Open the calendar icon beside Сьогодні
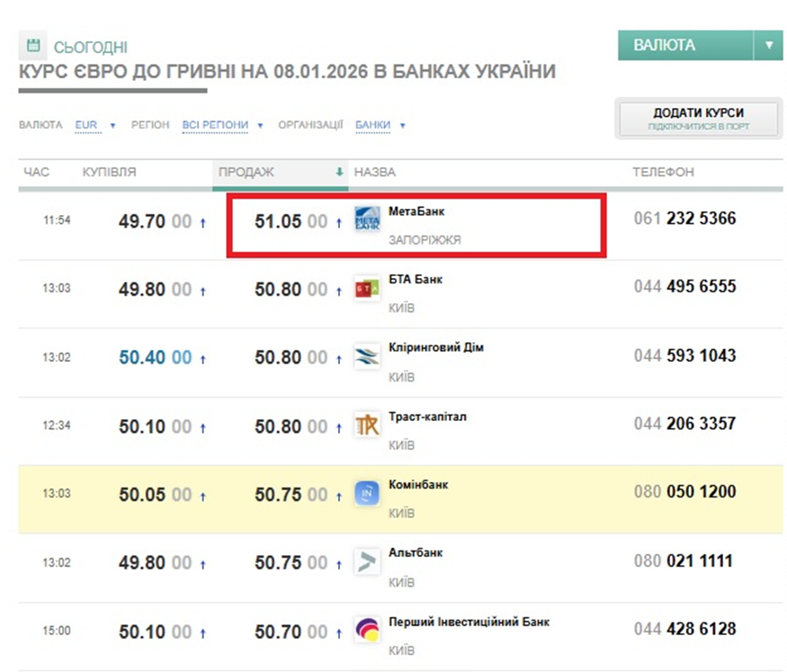787x672 pixels. pos(32,45)
